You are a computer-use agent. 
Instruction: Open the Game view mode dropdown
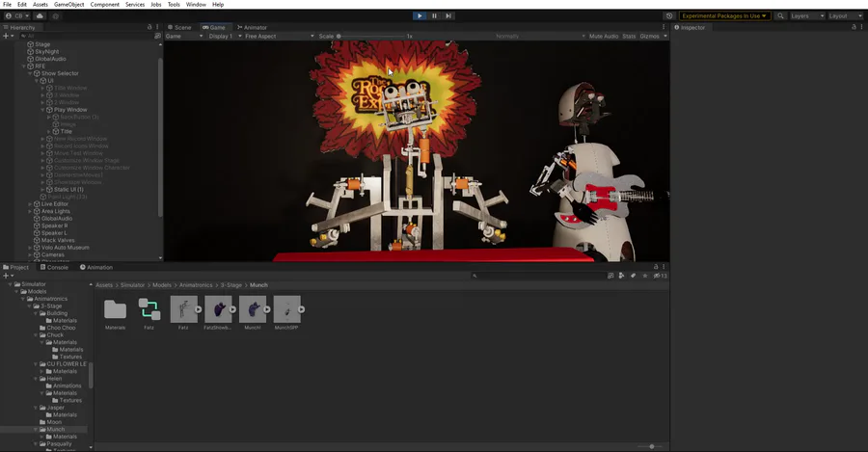[x=184, y=36]
